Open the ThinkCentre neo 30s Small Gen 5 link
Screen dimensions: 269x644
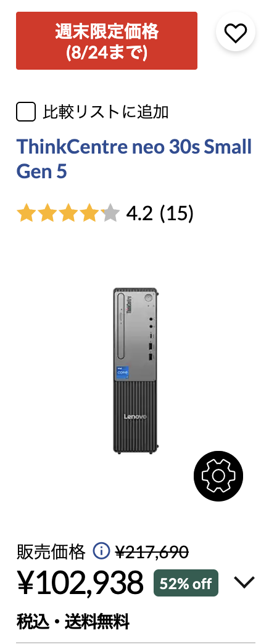134,159
